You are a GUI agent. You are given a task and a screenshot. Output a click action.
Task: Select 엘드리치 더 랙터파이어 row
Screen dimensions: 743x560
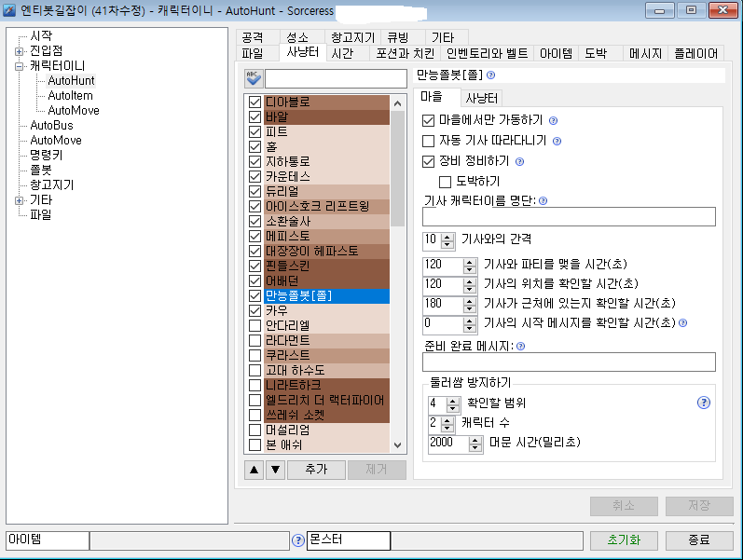tap(326, 401)
